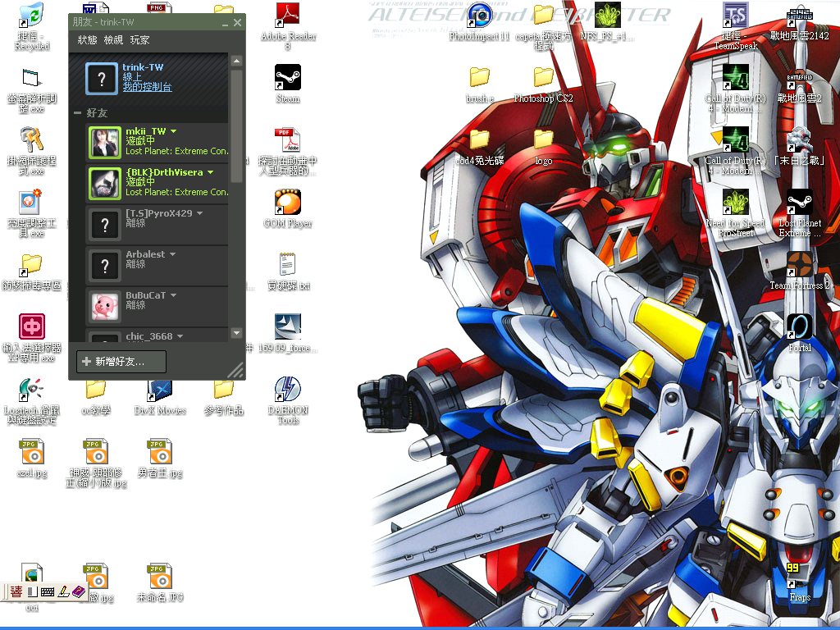Open the Photoshop CS2 folder

(543, 78)
